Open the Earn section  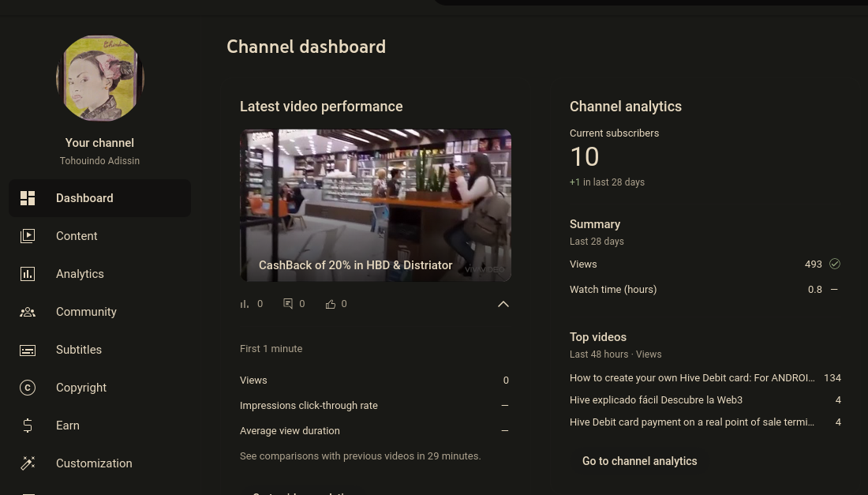click(x=99, y=426)
